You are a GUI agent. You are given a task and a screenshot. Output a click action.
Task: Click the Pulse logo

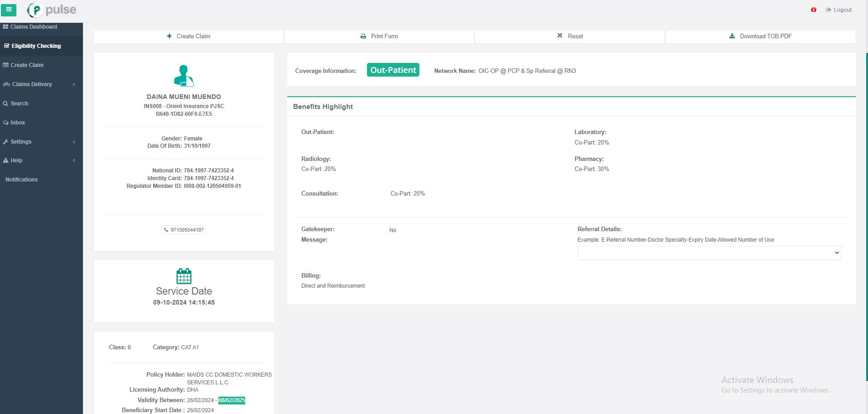52,10
